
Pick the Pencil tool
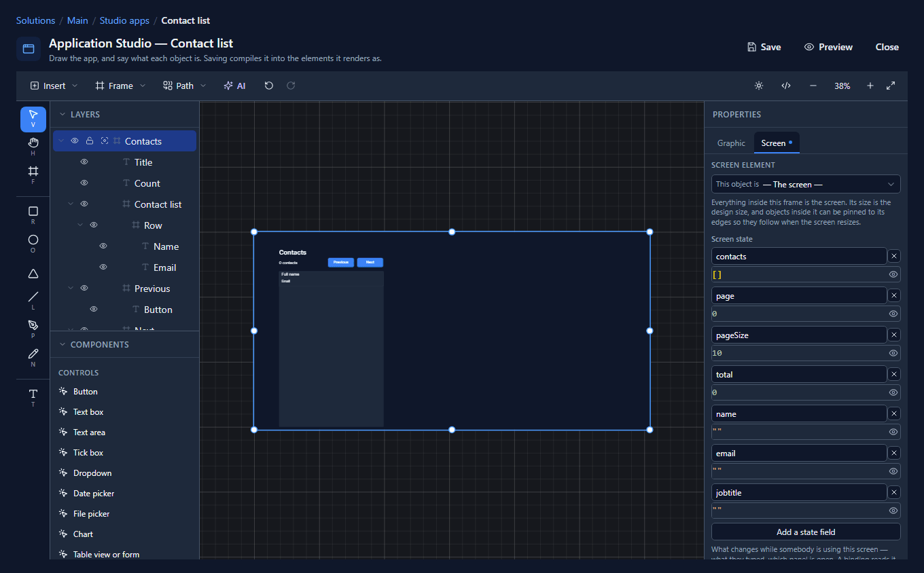(x=33, y=357)
